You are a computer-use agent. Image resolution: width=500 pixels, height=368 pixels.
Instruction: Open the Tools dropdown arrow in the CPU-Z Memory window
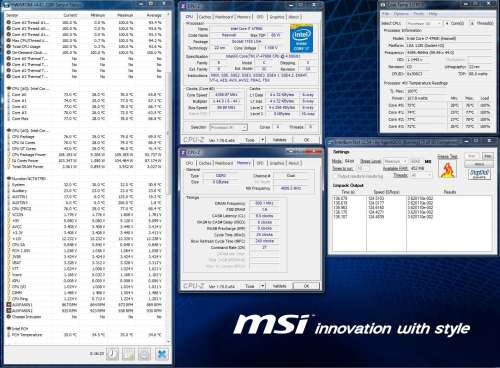(263, 286)
